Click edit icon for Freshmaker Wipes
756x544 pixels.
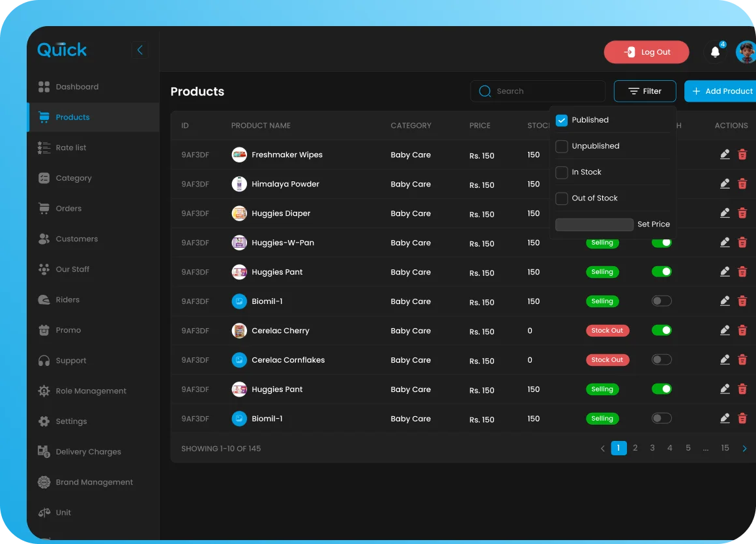coord(725,155)
